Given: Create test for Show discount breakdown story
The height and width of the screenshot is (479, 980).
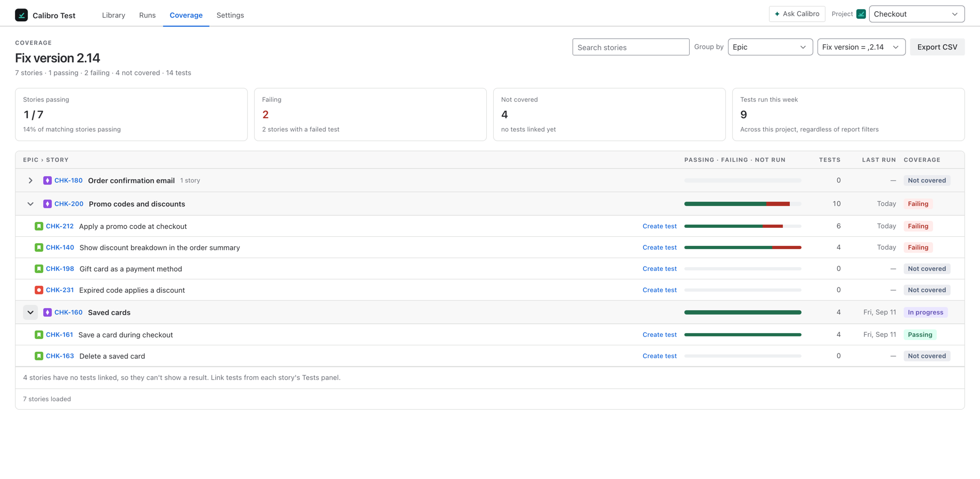Looking at the screenshot, I should [x=659, y=247].
